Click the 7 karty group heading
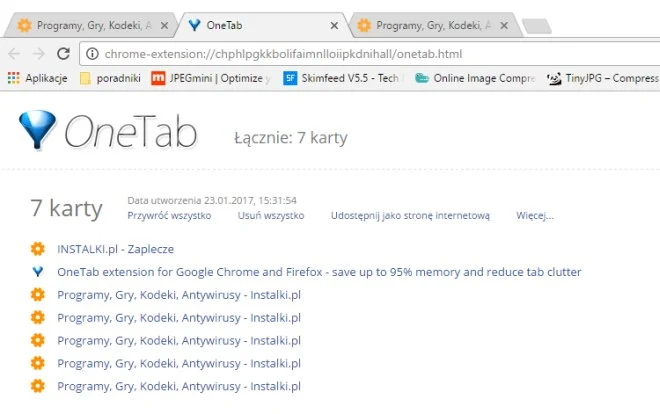 tap(67, 208)
